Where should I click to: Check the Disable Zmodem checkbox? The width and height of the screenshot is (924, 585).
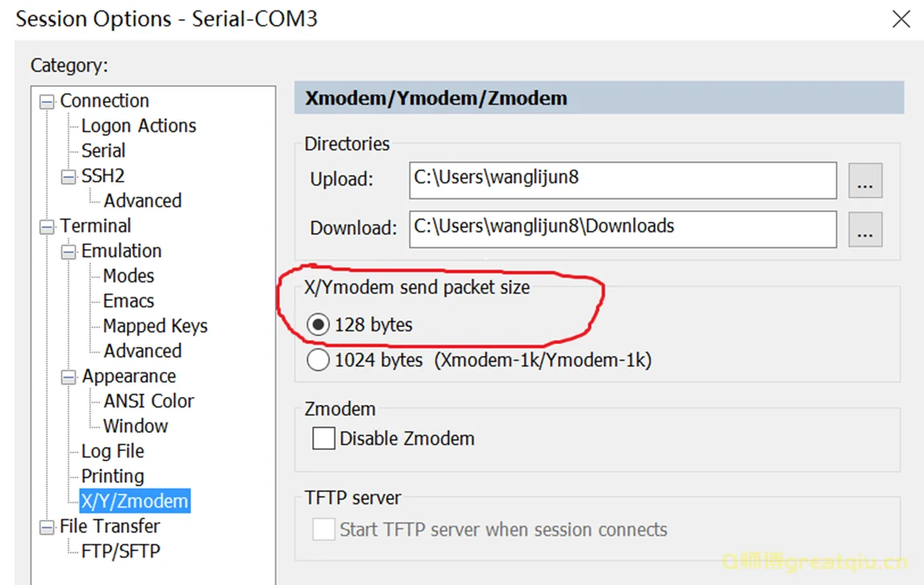(324, 439)
